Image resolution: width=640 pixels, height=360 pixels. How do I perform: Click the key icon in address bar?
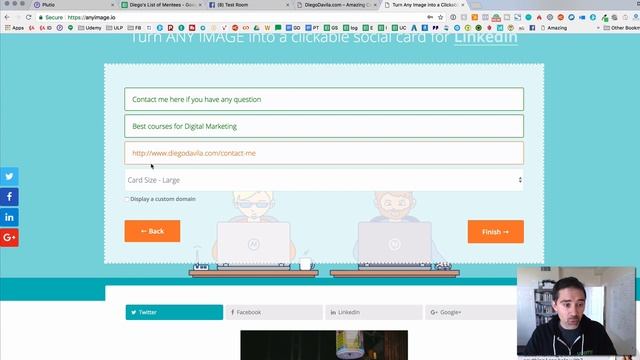[430, 18]
